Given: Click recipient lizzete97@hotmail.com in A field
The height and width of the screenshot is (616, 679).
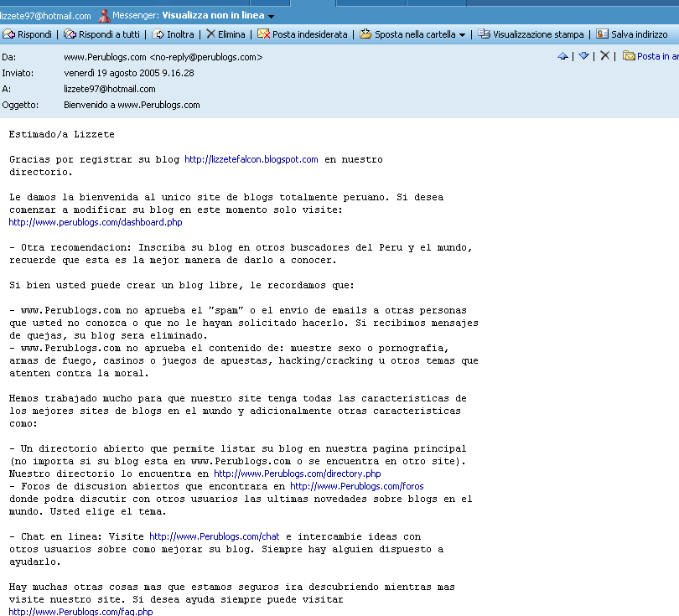Looking at the screenshot, I should [x=110, y=89].
